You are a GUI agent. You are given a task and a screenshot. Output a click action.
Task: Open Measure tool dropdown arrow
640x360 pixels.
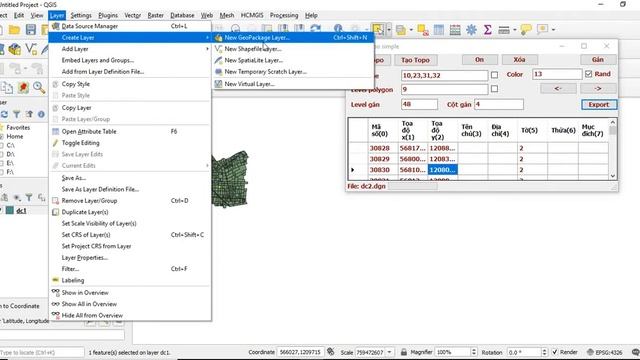(515, 29)
